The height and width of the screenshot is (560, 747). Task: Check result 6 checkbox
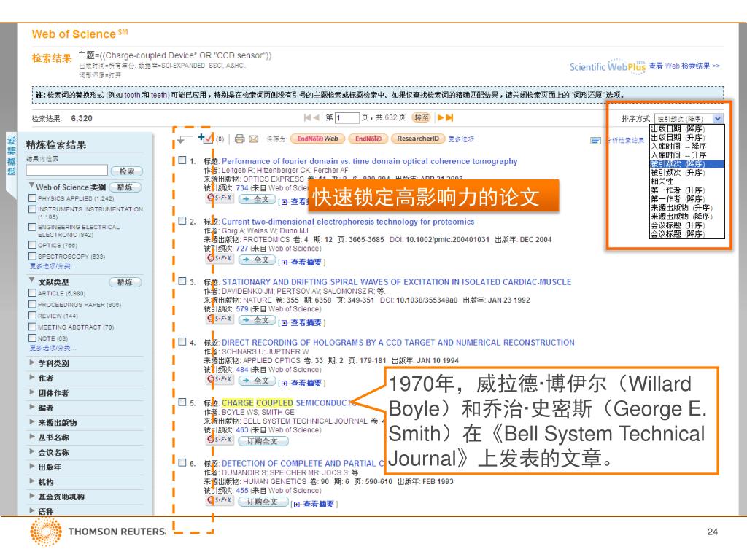182,463
